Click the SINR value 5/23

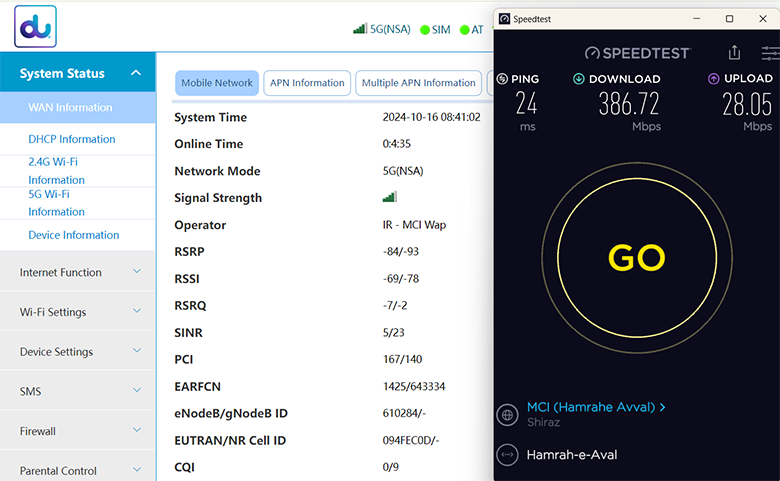pos(393,332)
